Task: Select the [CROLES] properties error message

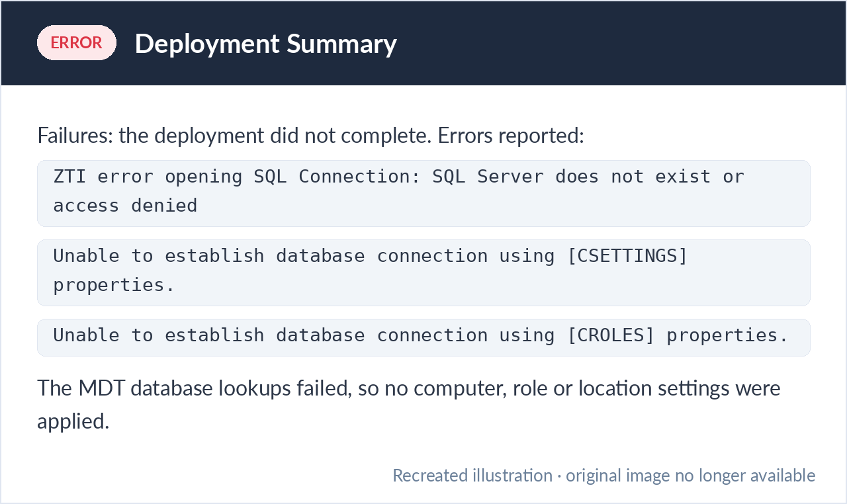Action: pyautogui.click(x=423, y=337)
